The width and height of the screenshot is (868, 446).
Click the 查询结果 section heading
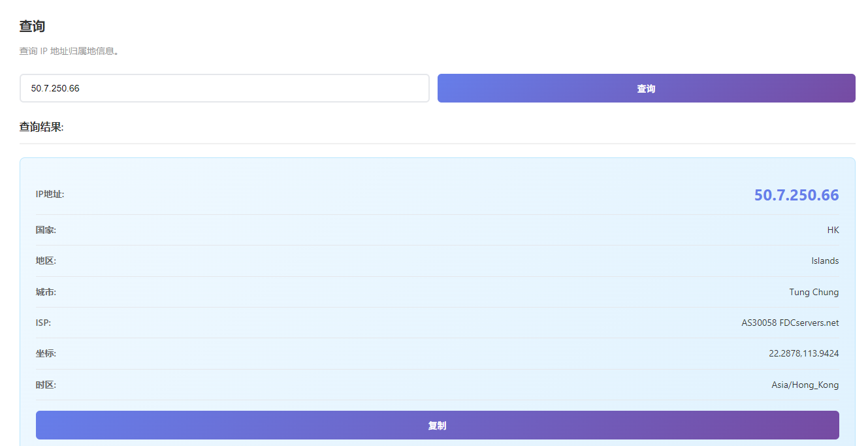coord(41,127)
